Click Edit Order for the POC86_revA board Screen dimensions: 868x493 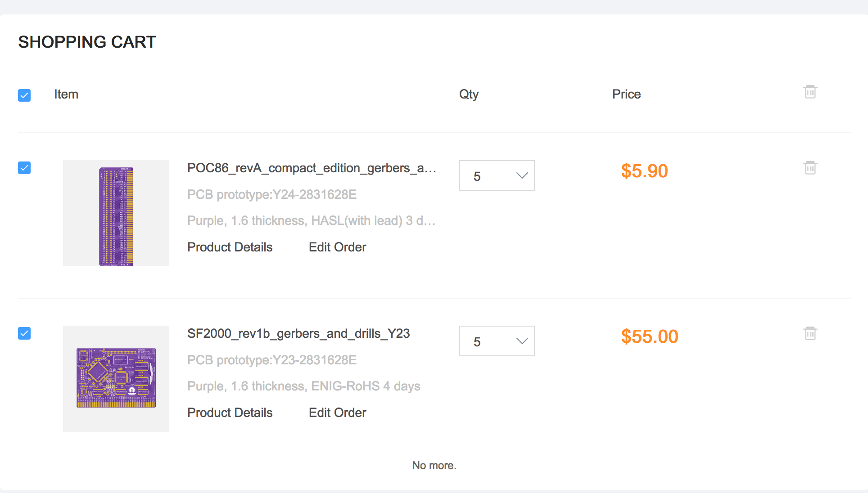click(337, 247)
